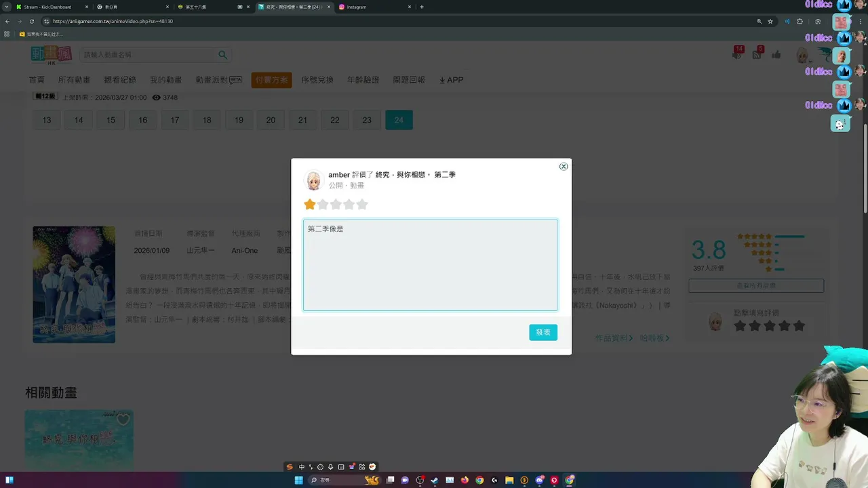Close the review dialog with X icon
Screen dimensions: 868x488
coord(564,167)
